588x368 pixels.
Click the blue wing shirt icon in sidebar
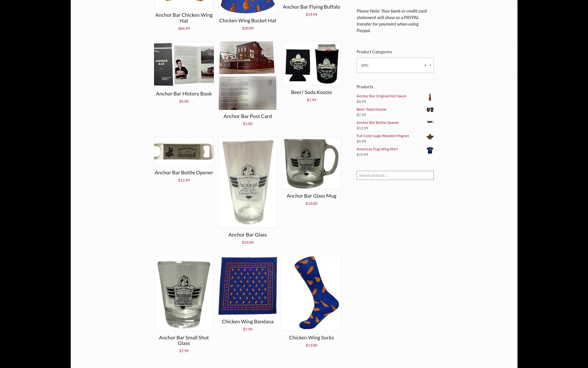click(x=430, y=150)
